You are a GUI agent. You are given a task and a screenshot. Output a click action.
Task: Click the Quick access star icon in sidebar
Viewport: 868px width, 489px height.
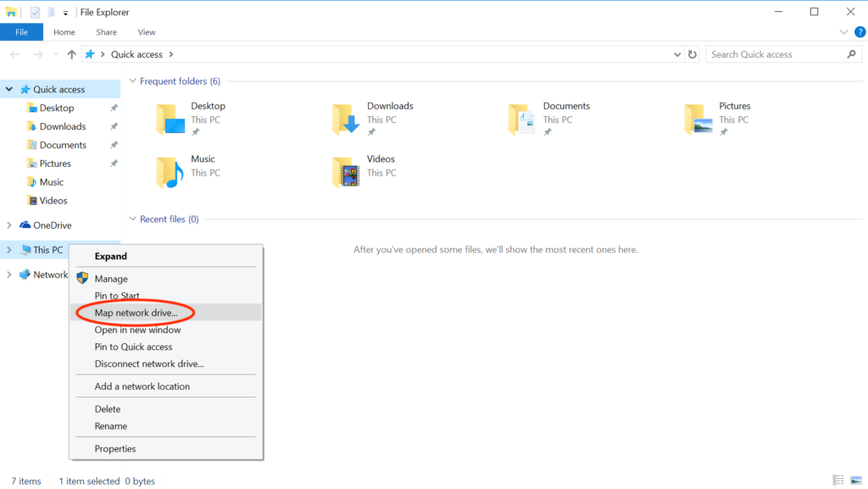[25, 89]
